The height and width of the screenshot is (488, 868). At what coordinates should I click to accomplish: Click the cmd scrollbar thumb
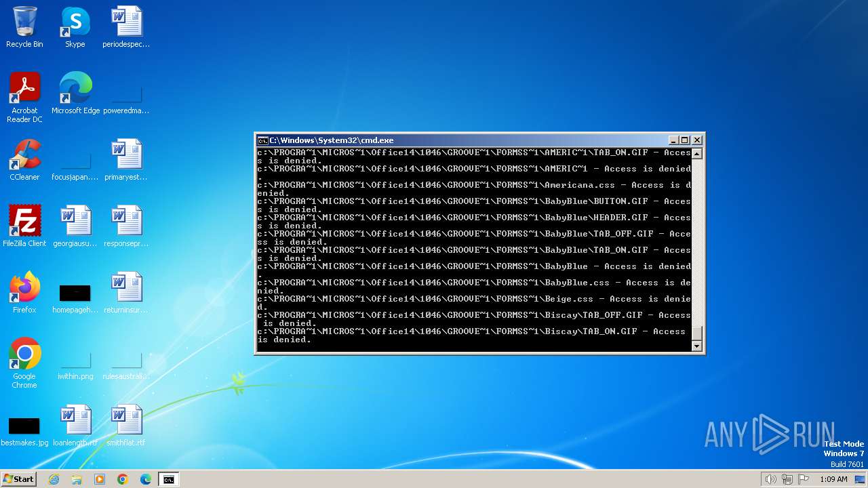click(696, 333)
